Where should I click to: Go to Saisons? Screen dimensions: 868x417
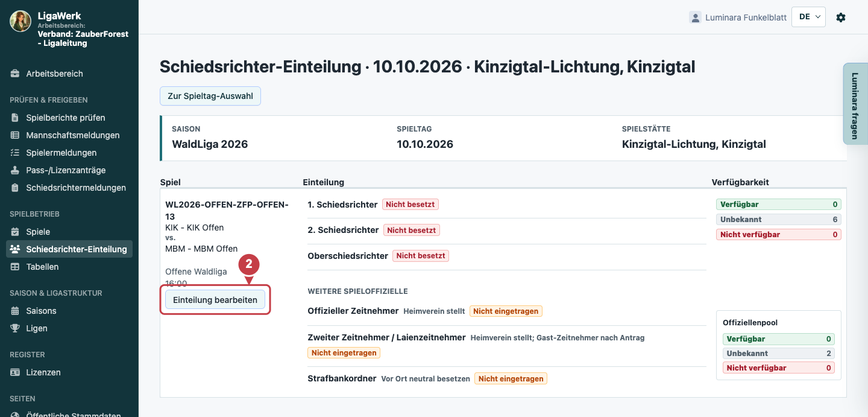[69, 311]
